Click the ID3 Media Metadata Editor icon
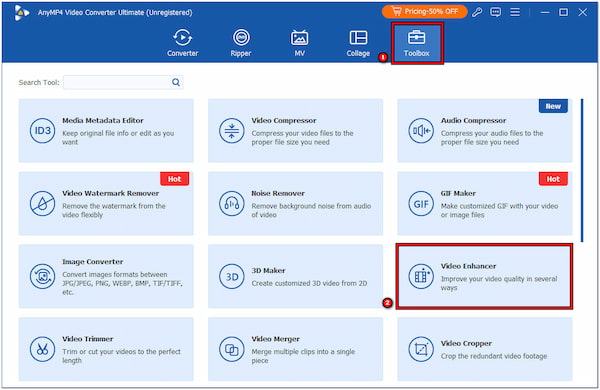Screen dimensions: 600x390 42,131
